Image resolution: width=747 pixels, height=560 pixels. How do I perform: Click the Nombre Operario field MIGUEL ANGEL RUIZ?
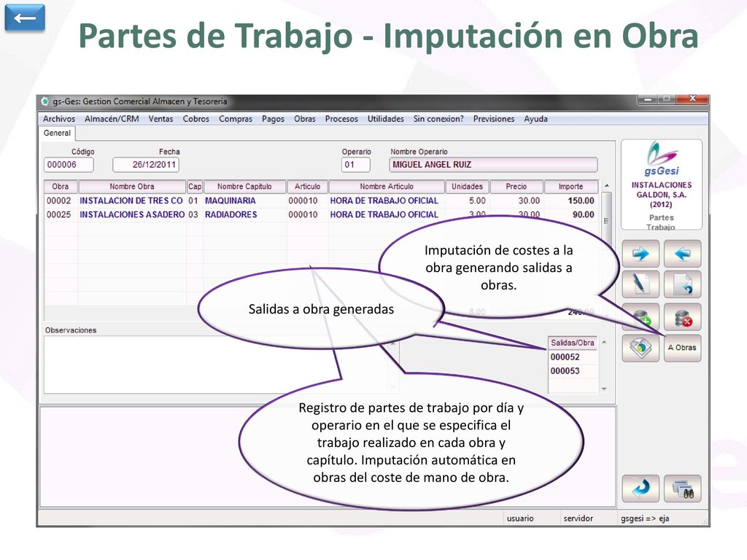pos(493,165)
